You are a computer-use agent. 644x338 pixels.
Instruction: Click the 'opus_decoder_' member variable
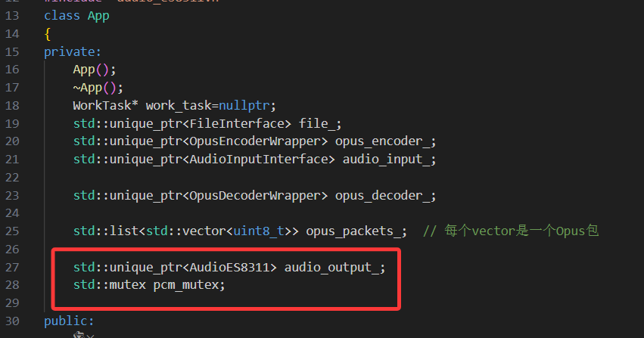tap(382, 196)
